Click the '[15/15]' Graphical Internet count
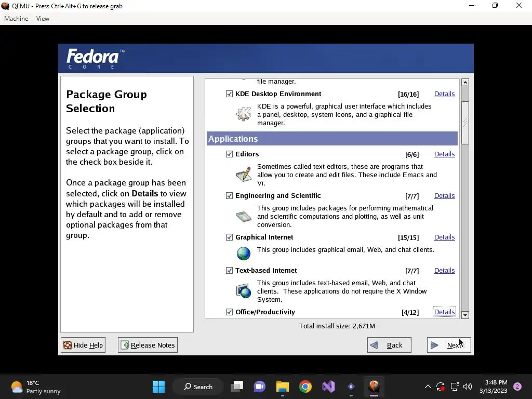532x399 pixels. click(408, 237)
